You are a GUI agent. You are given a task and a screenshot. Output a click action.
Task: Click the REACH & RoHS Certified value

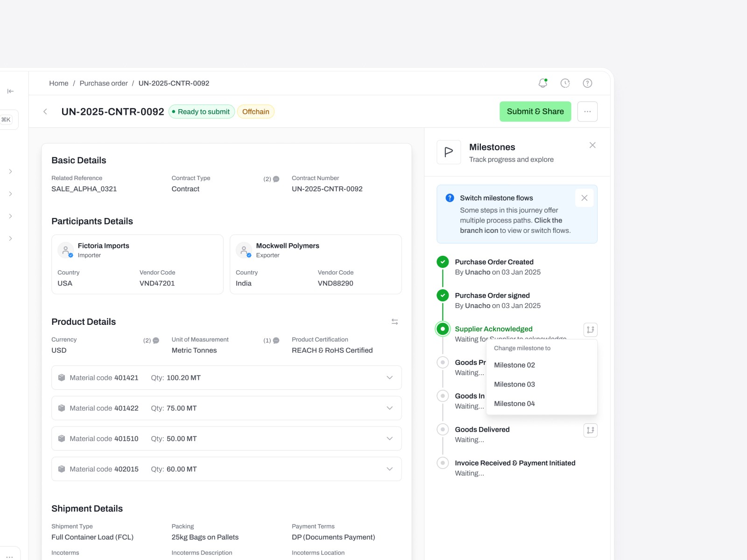point(332,350)
